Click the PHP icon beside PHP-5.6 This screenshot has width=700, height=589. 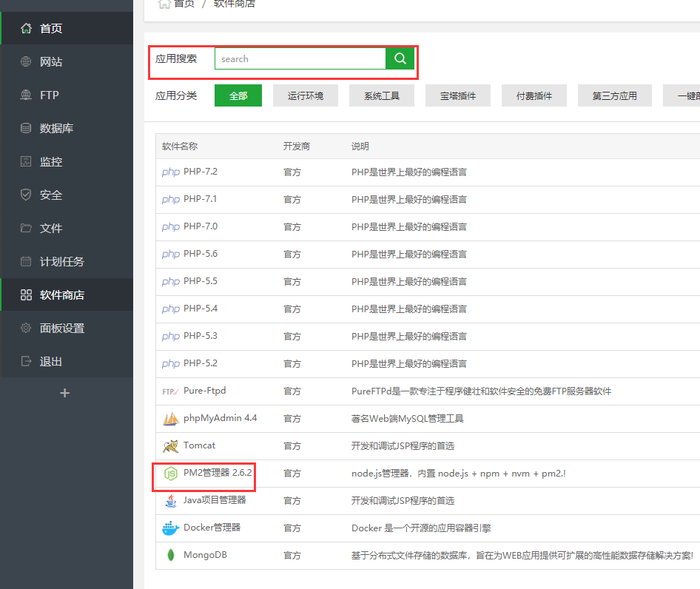coord(170,254)
